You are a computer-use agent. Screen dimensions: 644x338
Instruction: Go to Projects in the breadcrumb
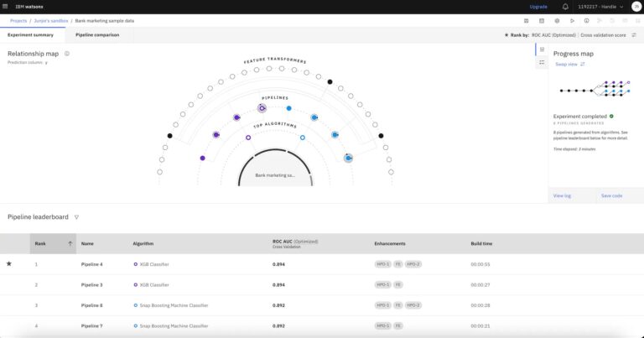(18, 20)
